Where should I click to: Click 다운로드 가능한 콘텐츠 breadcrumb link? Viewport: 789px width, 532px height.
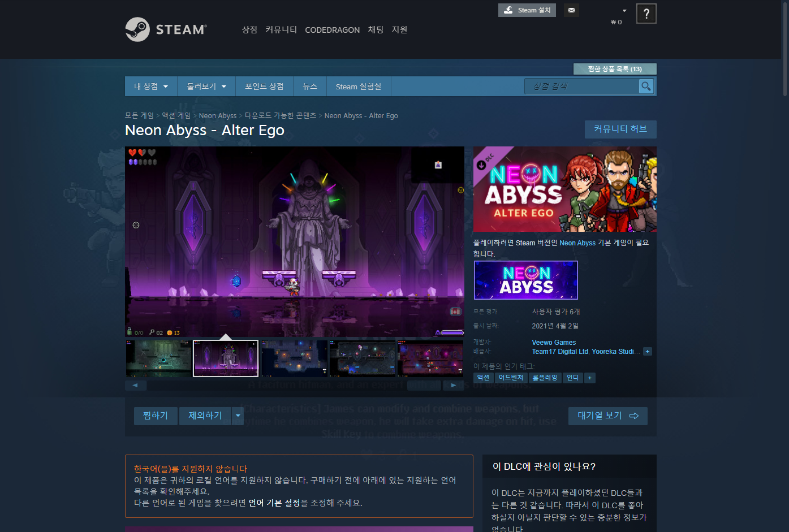(x=281, y=115)
